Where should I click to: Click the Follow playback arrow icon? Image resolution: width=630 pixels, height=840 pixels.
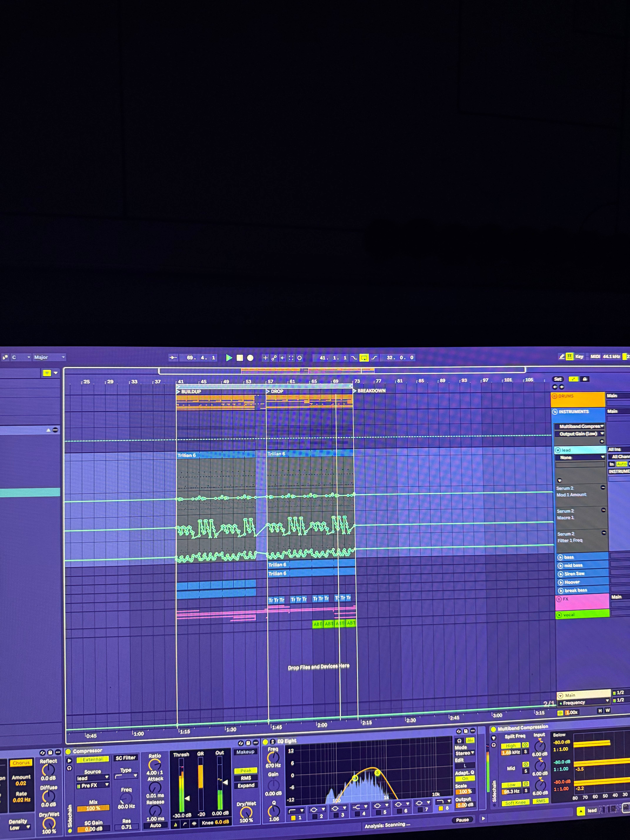(x=173, y=358)
